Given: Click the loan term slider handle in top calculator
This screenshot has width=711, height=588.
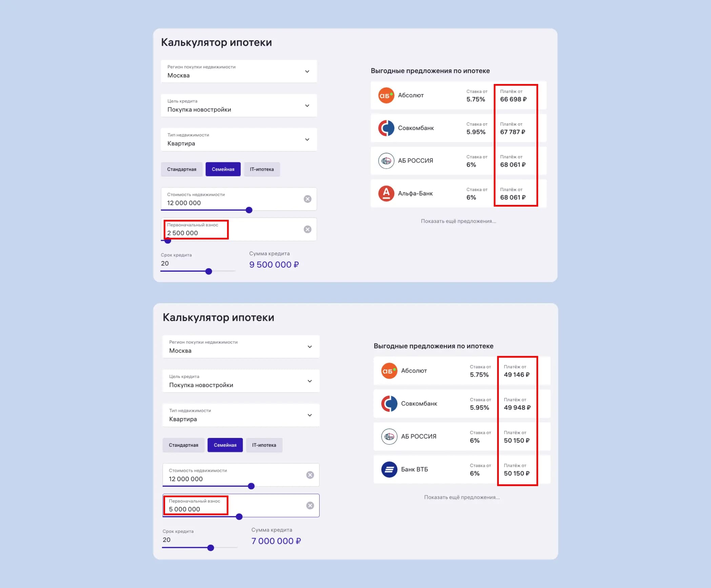Looking at the screenshot, I should click(209, 271).
